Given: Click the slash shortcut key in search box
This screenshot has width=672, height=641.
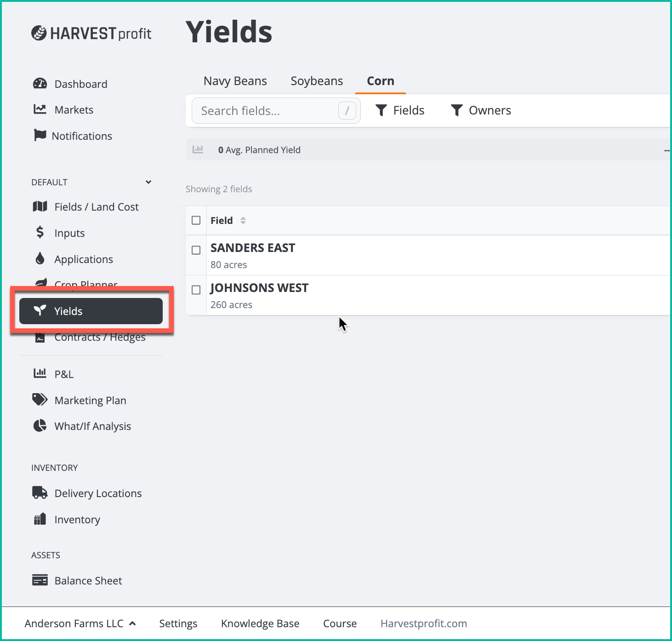Looking at the screenshot, I should coord(347,111).
